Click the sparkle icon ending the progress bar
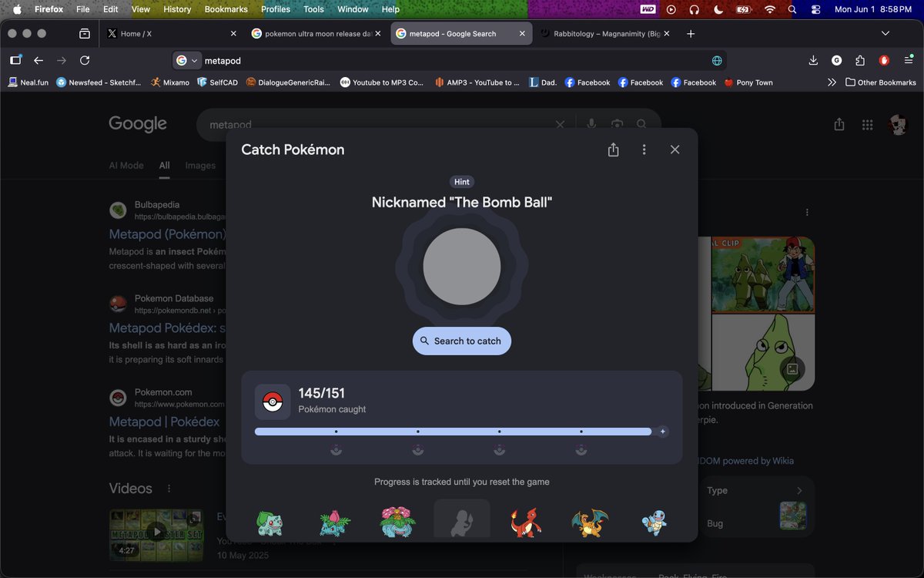 (x=662, y=432)
